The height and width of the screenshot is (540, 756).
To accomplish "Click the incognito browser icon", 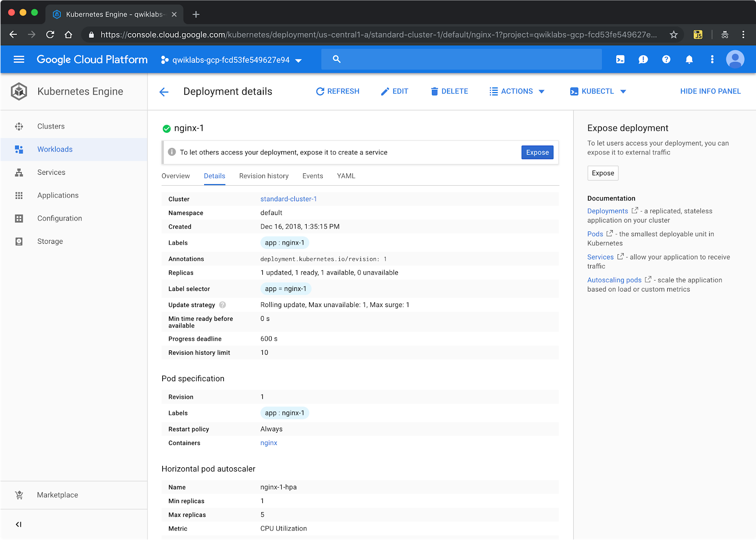I will click(x=725, y=34).
